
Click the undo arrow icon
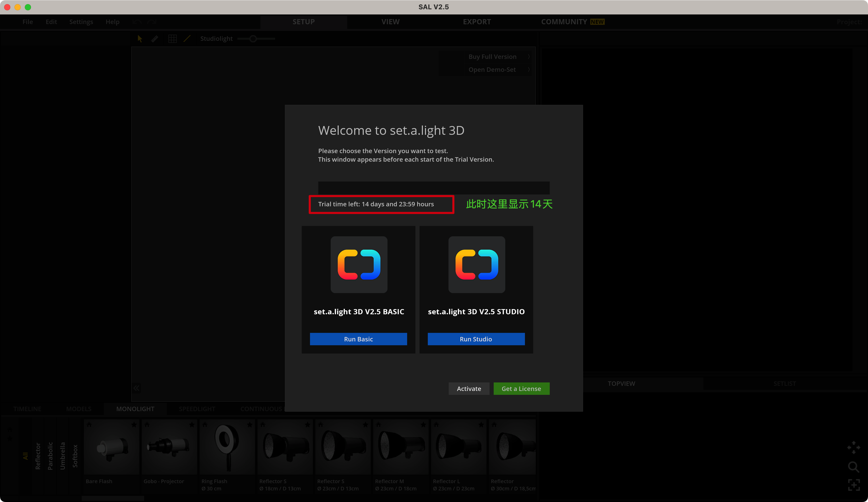137,22
